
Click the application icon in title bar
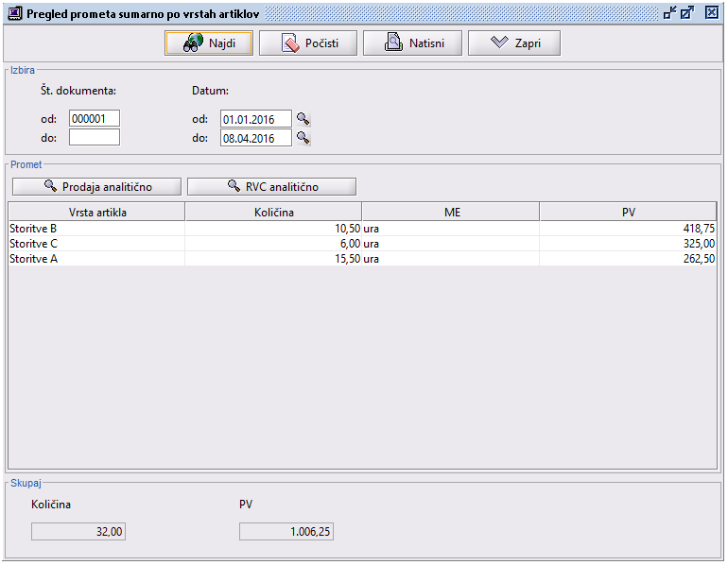pos(14,13)
